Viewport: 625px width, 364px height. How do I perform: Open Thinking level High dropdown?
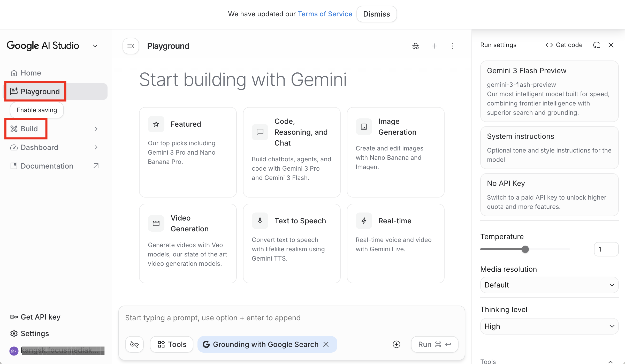pos(549,326)
